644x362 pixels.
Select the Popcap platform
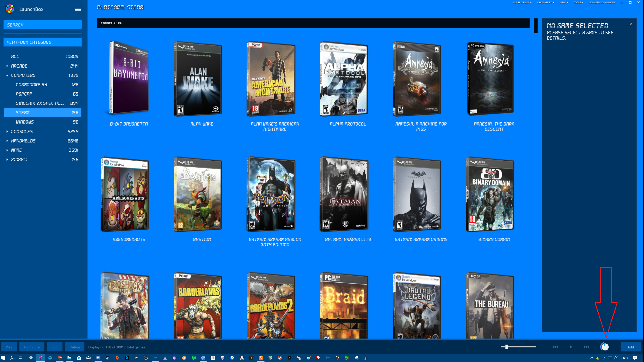click(42, 94)
